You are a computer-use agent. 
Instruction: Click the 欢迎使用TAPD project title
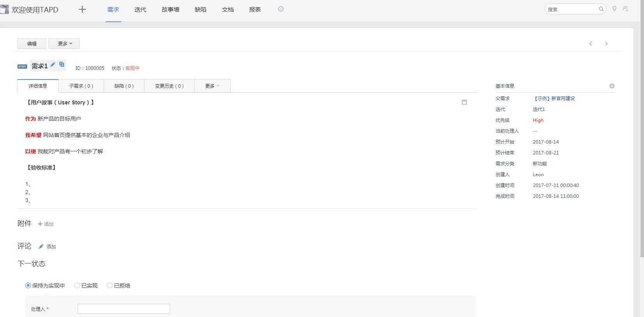[x=35, y=10]
